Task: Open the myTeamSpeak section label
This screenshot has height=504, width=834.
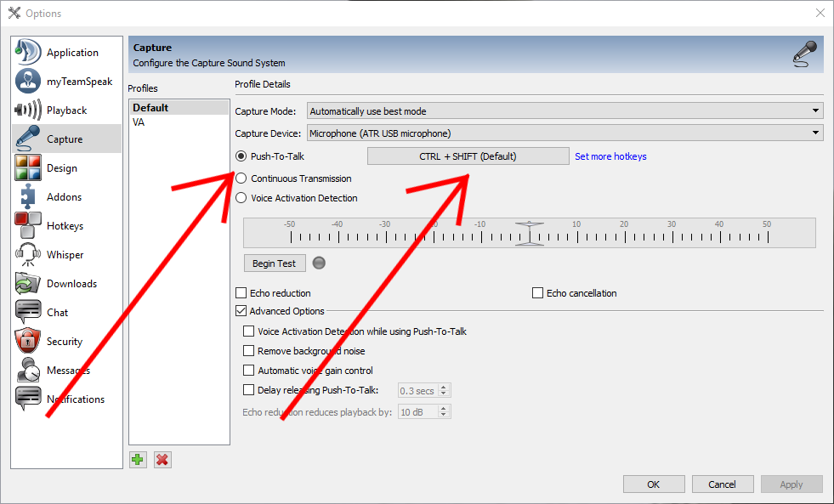Action: 79,82
